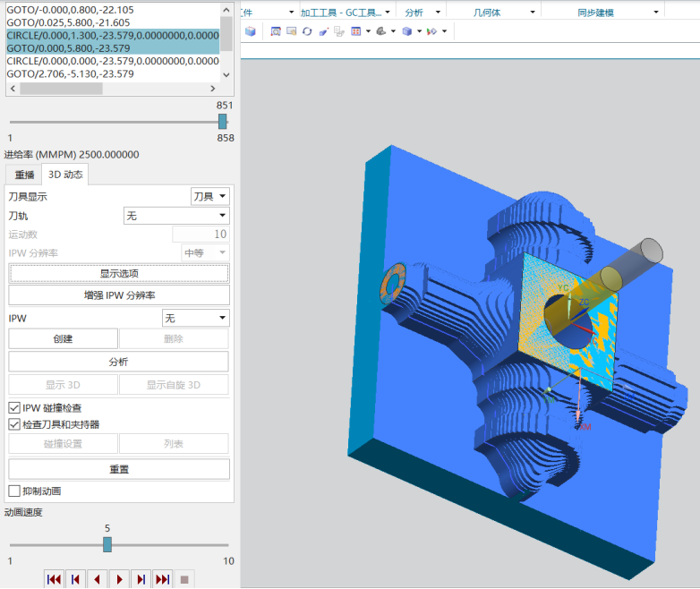Click the 显示 3D button

[63, 385]
